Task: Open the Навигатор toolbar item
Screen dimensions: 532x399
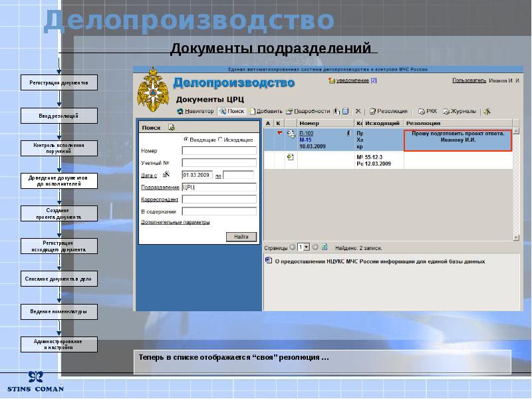Action: tap(196, 111)
